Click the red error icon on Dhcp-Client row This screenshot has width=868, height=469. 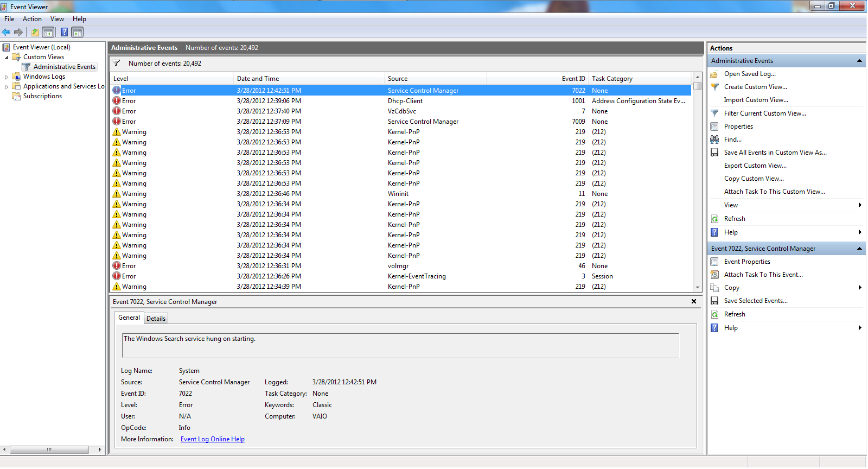coord(117,101)
